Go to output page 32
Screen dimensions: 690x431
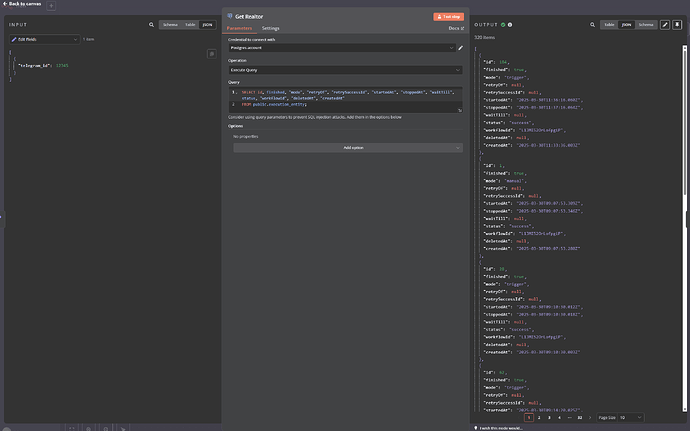click(580, 417)
